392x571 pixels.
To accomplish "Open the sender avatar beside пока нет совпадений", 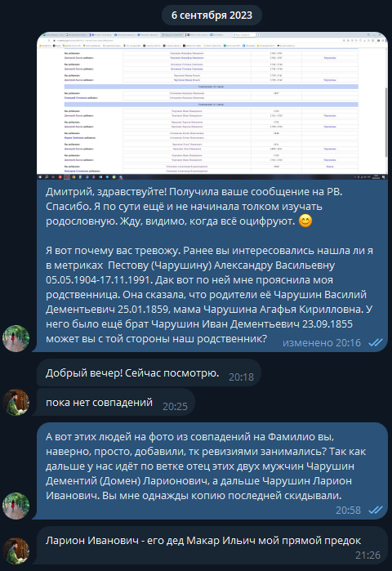I will tap(16, 403).
